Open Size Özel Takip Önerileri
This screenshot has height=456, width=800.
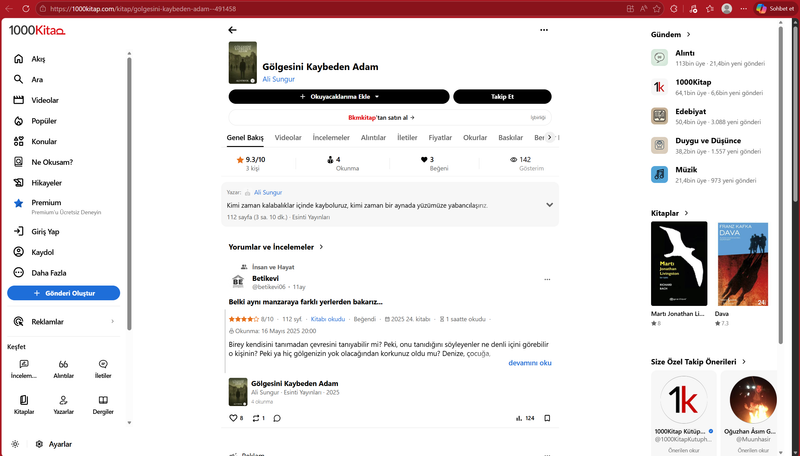point(698,362)
